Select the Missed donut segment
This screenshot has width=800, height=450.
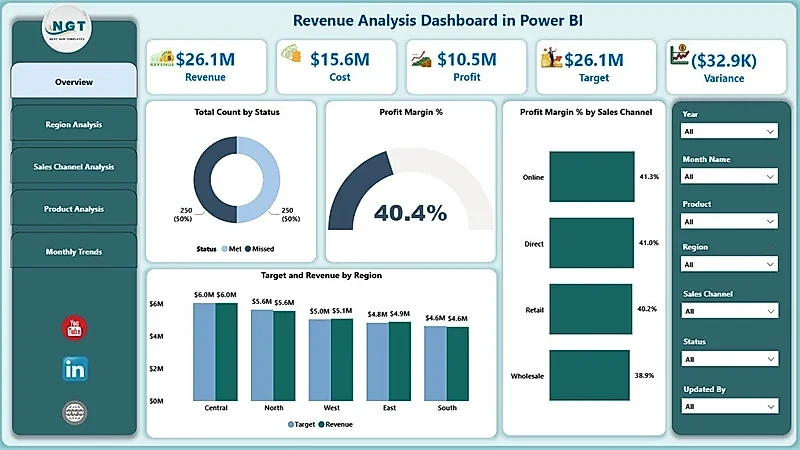tap(203, 180)
